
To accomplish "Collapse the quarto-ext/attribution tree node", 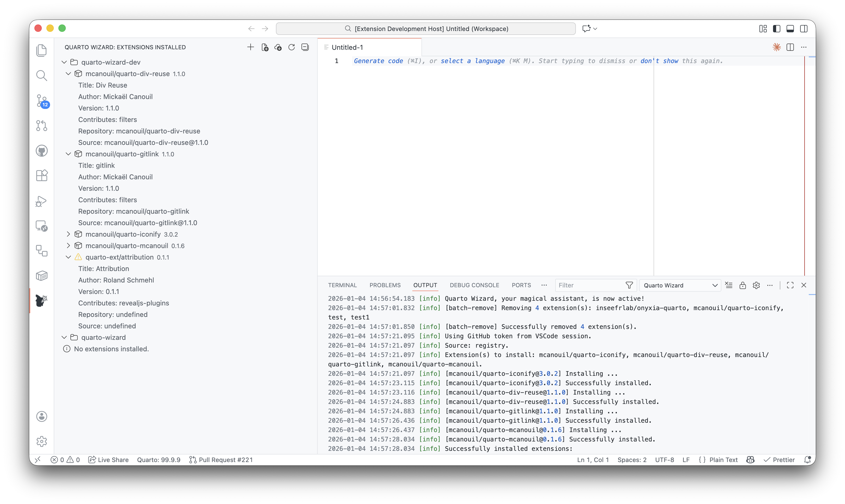I will pos(68,257).
